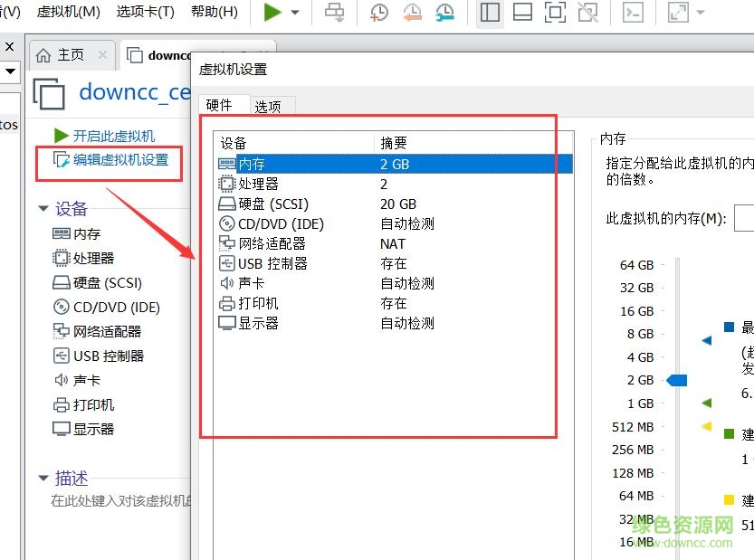Click 编辑虚拟机设置 link
The height and width of the screenshot is (560, 754).
point(120,160)
